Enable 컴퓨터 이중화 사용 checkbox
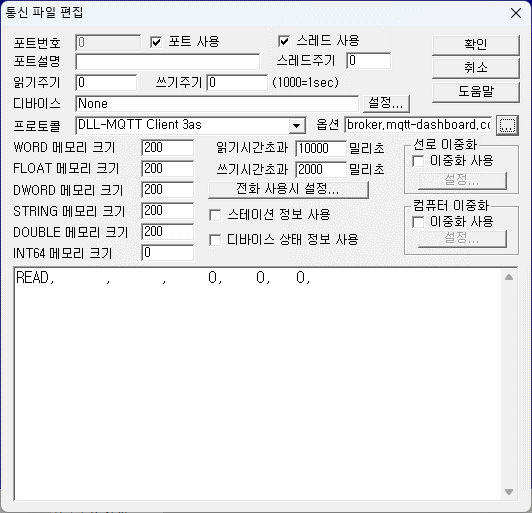Viewport: 532px width, 513px height. (418, 222)
